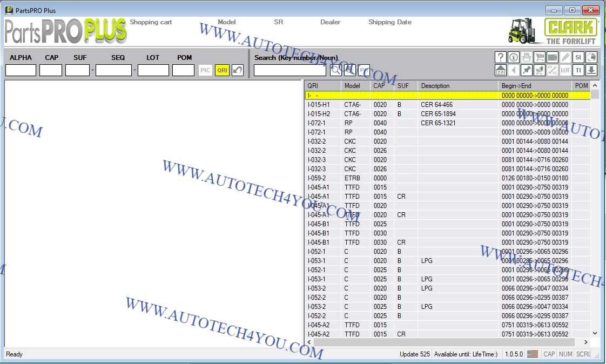
Task: Click the globe icon
Action: point(591,57)
